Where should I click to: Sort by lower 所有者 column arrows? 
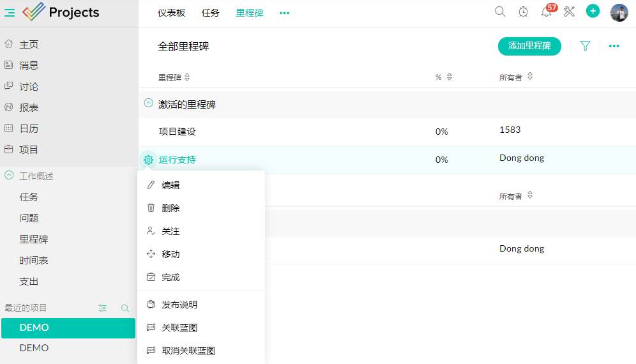tap(530, 195)
